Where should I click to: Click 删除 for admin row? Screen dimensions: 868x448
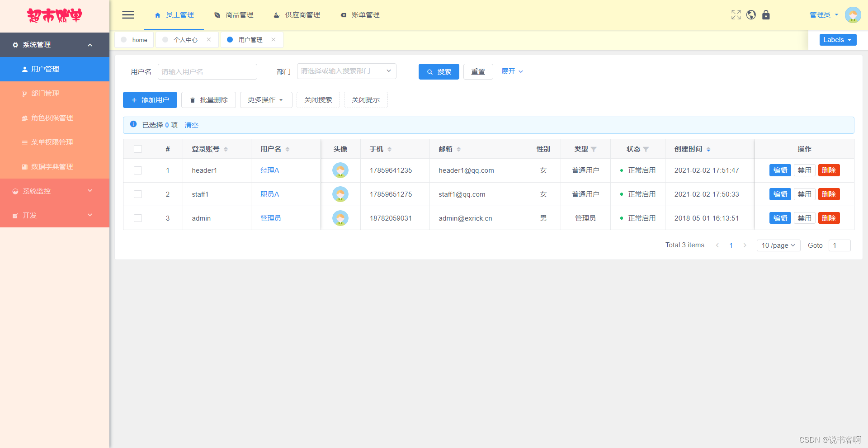pos(829,218)
